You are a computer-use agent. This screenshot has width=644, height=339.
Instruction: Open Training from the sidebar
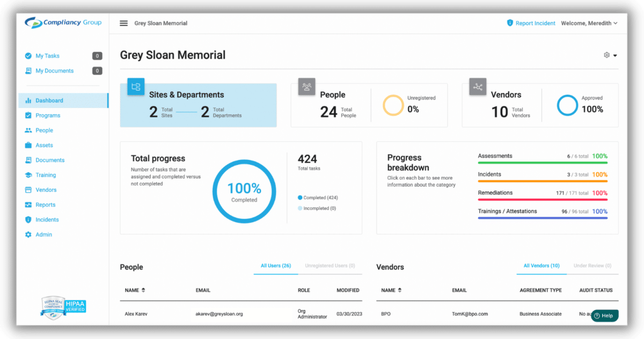[46, 175]
